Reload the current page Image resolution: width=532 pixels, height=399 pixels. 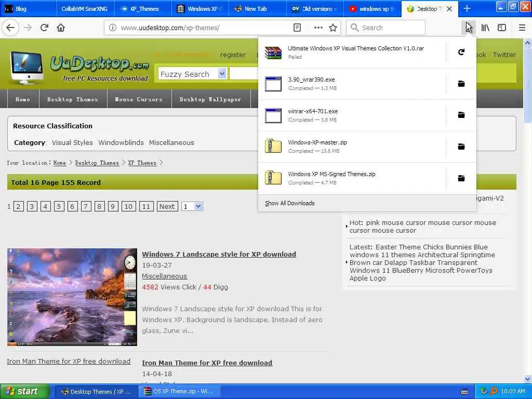[x=44, y=28]
